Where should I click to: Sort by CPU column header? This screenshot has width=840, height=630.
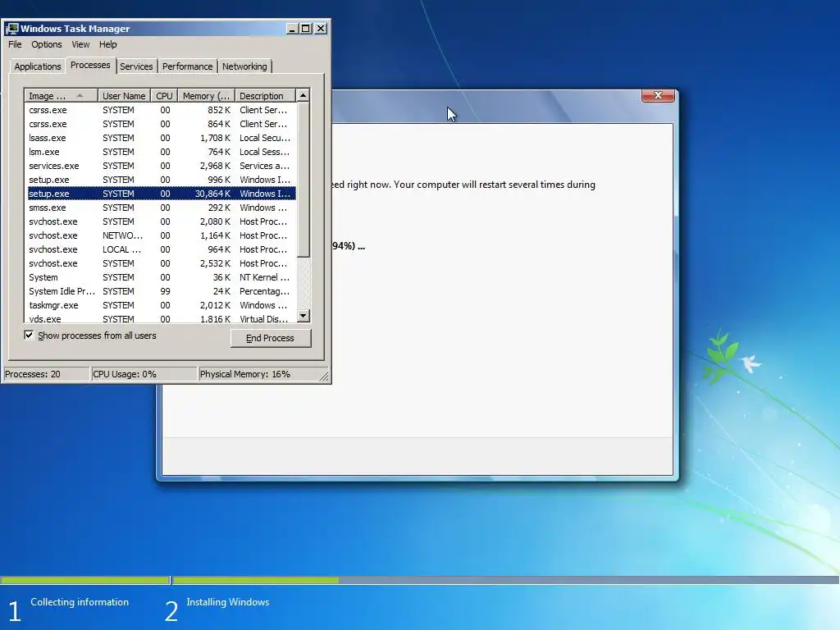click(x=164, y=96)
